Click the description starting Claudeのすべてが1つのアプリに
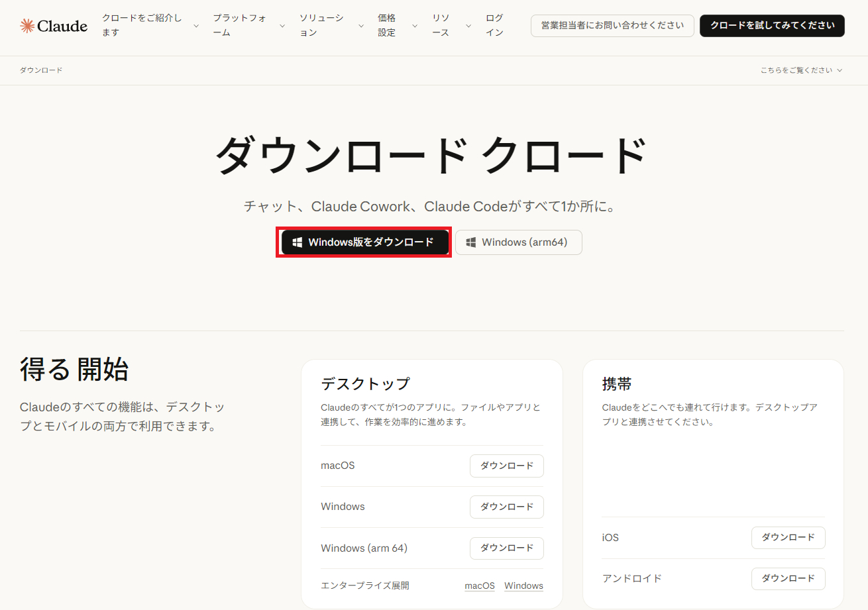 click(431, 415)
